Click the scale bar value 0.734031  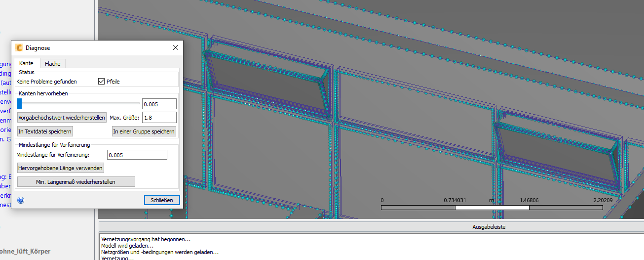click(x=455, y=200)
